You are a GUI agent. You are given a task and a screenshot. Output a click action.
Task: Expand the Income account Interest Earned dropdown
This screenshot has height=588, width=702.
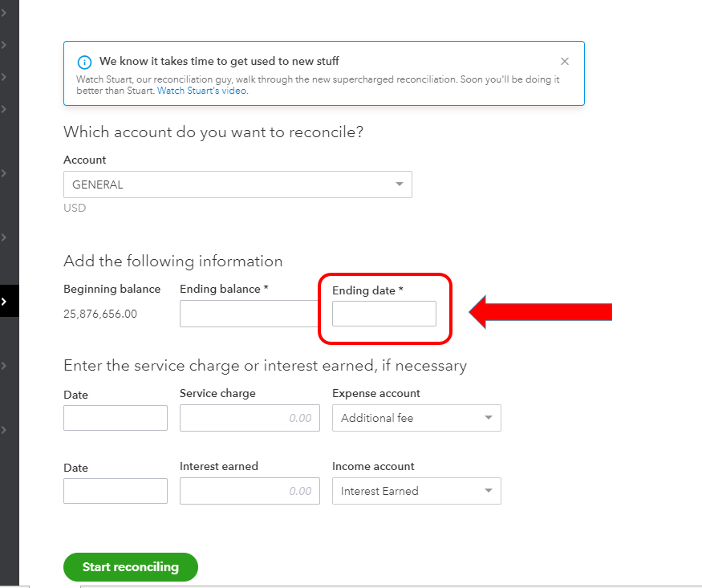(416, 491)
